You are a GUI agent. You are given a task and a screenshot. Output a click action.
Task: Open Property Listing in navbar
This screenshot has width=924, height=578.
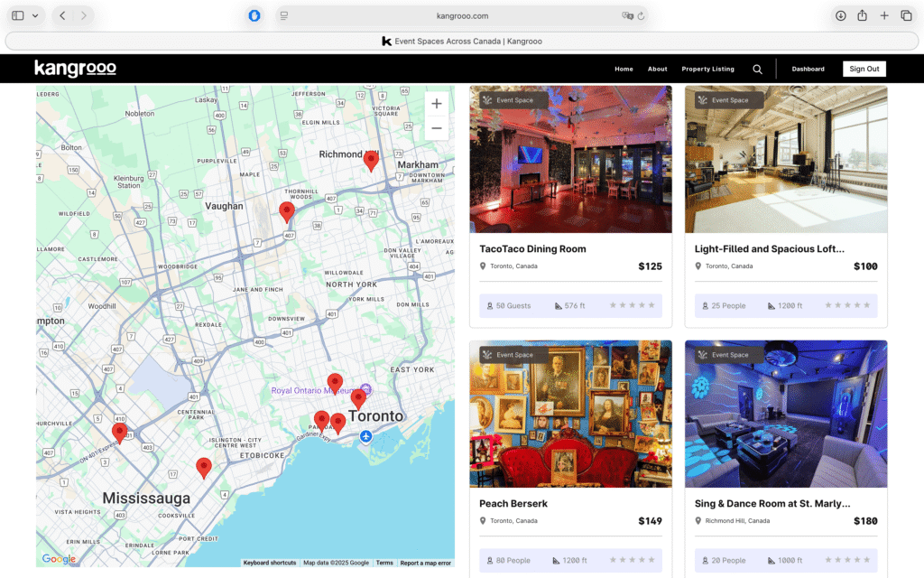(x=707, y=69)
